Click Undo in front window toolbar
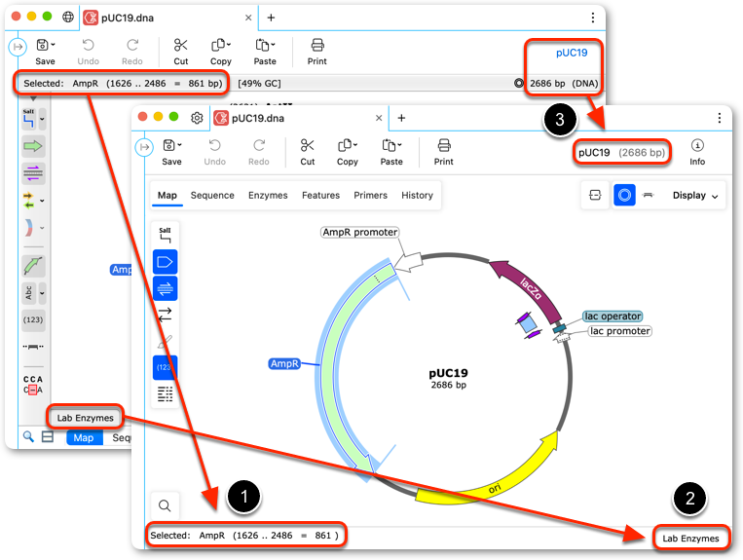This screenshot has width=743, height=560. point(214,153)
